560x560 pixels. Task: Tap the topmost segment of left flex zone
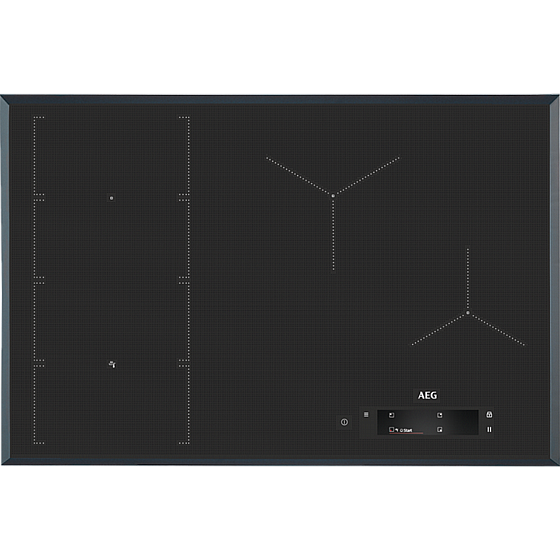(x=111, y=156)
